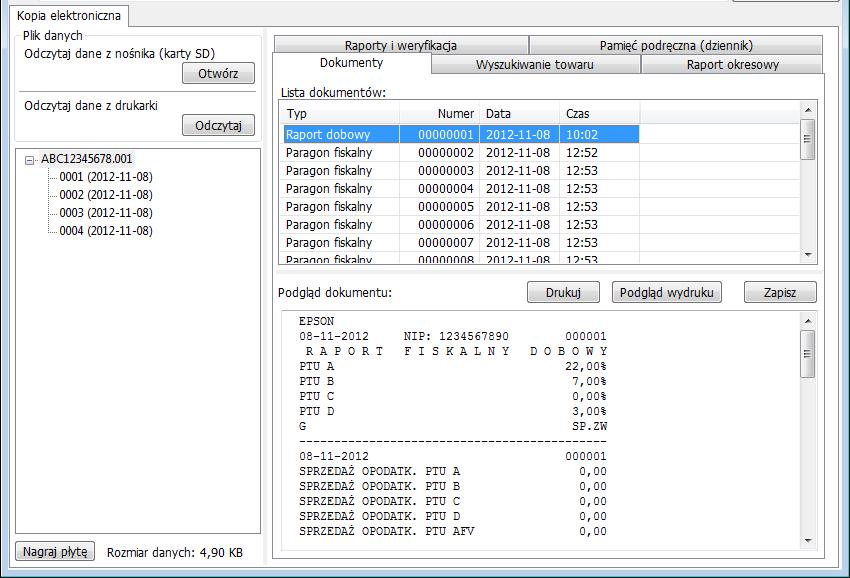
Task: Preview pane scrollbar up arrow
Action: coord(808,321)
